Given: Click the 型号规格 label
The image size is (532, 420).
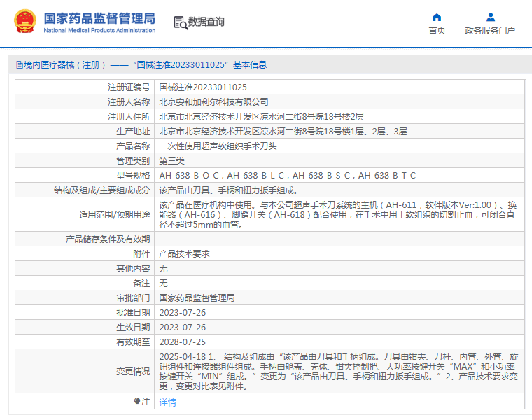Looking at the screenshot, I should click(x=133, y=176).
